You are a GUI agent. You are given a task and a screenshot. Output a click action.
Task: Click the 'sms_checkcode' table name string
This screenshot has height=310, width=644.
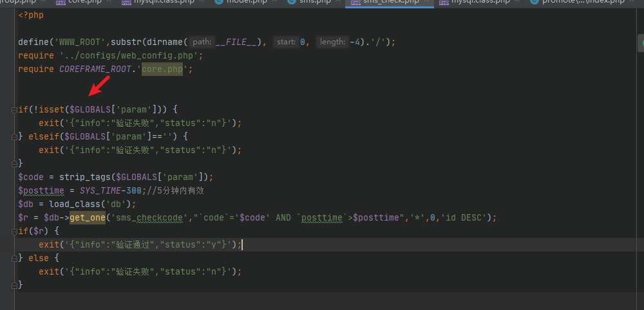(149, 217)
